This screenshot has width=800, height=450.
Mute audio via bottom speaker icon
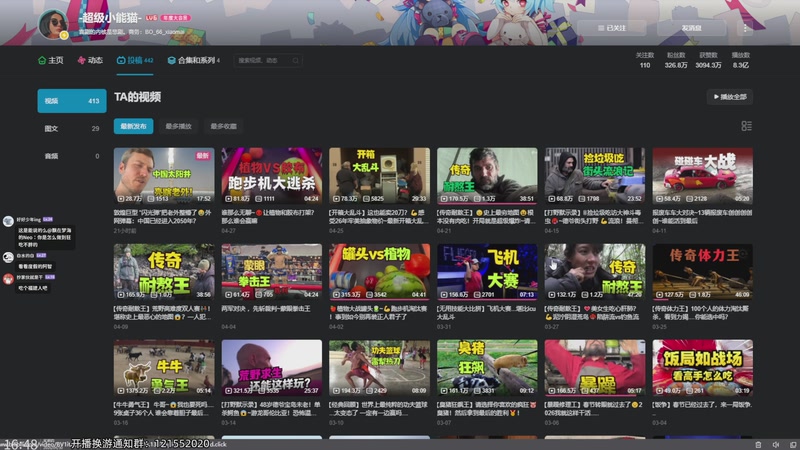[x=776, y=445]
